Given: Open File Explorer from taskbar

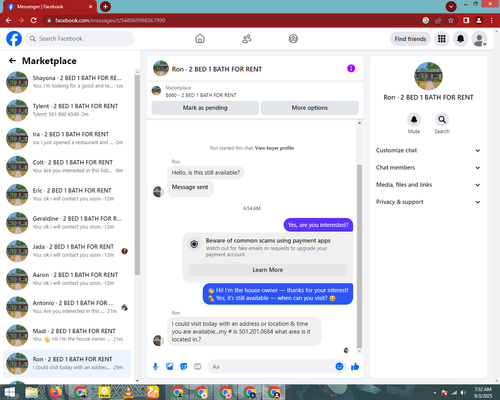Looking at the screenshot, I should tap(32, 392).
